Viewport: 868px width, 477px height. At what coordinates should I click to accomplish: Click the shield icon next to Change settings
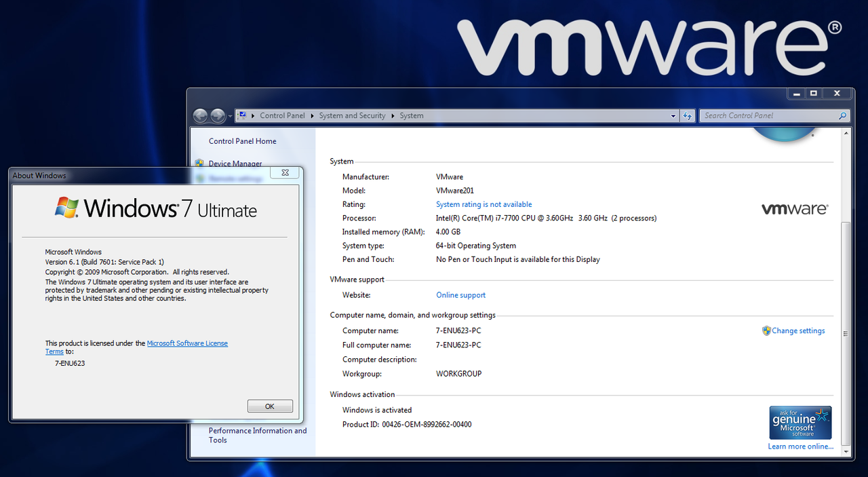point(766,330)
